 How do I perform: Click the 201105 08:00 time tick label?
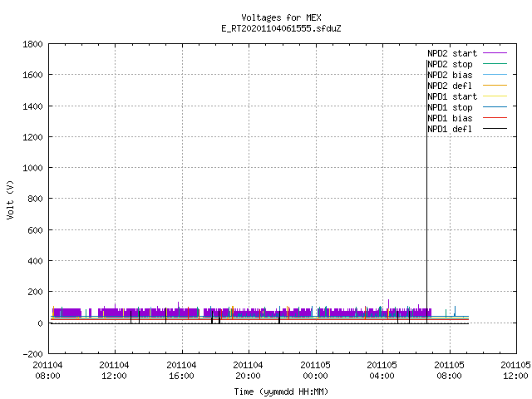(449, 371)
